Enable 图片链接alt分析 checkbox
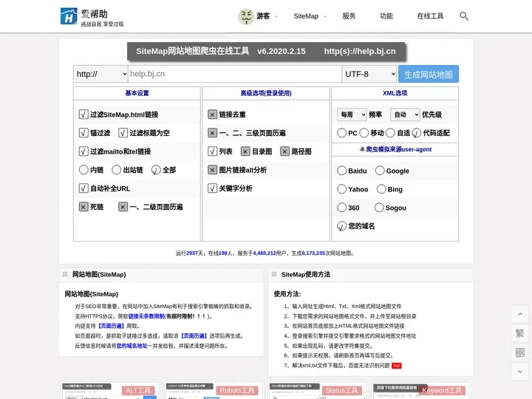532x399 pixels. point(212,170)
